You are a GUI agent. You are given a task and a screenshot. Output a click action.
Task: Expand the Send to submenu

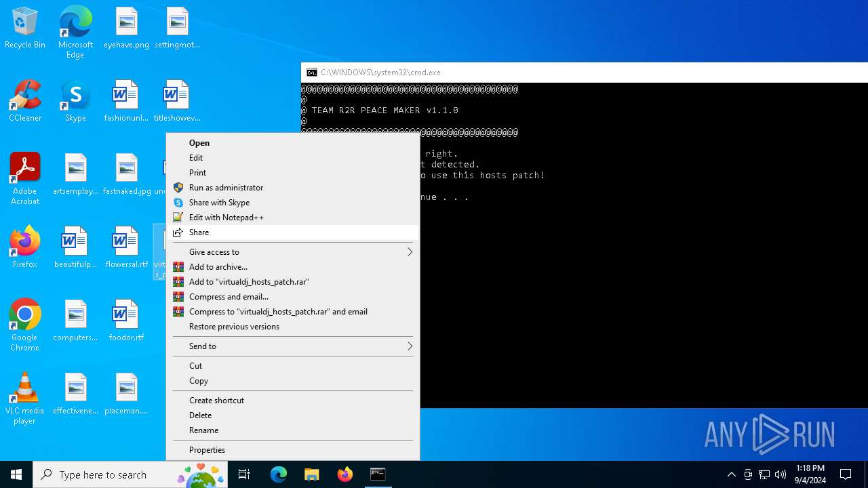coord(293,346)
